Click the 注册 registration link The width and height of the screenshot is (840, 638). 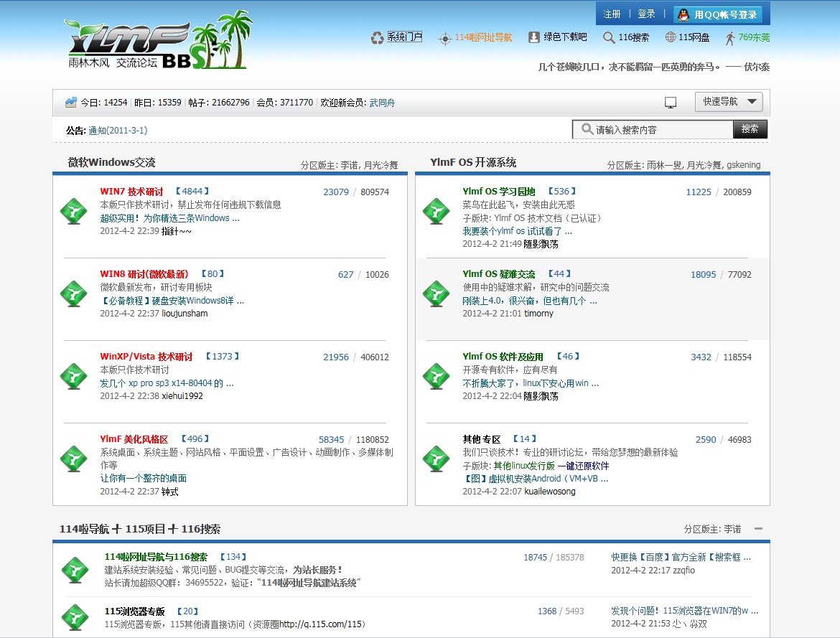click(612, 13)
